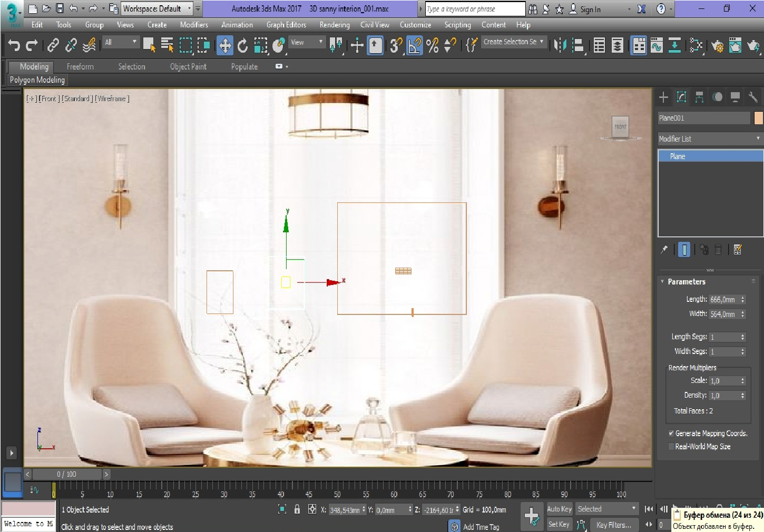Open the Rendering menu

[334, 25]
